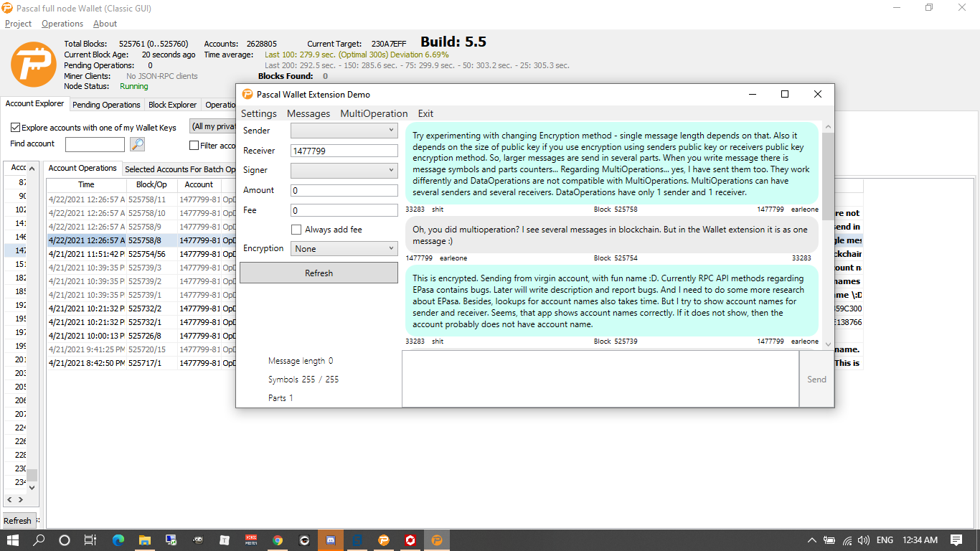The height and width of the screenshot is (551, 980).
Task: Click the Find account input field
Action: coord(95,144)
